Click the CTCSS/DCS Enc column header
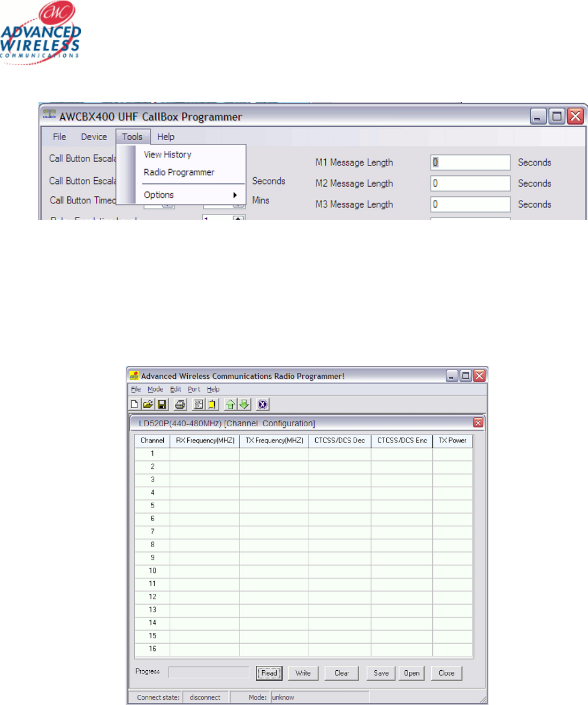This screenshot has height=705, width=588. pyautogui.click(x=402, y=441)
